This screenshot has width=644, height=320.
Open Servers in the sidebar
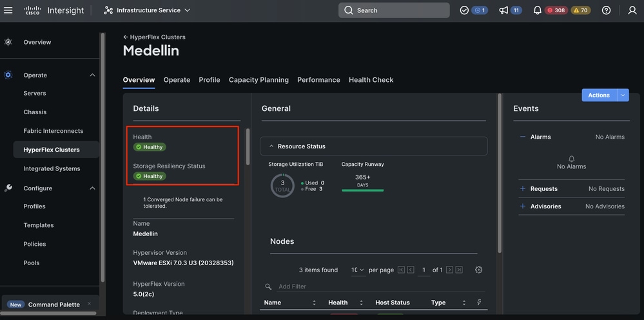pyautogui.click(x=35, y=94)
